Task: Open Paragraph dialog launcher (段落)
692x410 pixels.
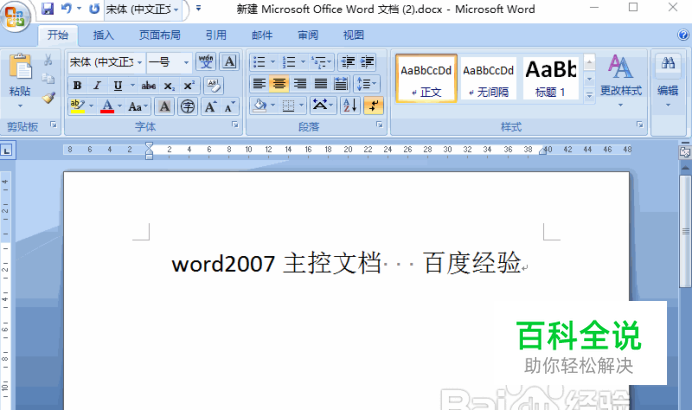Action: [379, 125]
